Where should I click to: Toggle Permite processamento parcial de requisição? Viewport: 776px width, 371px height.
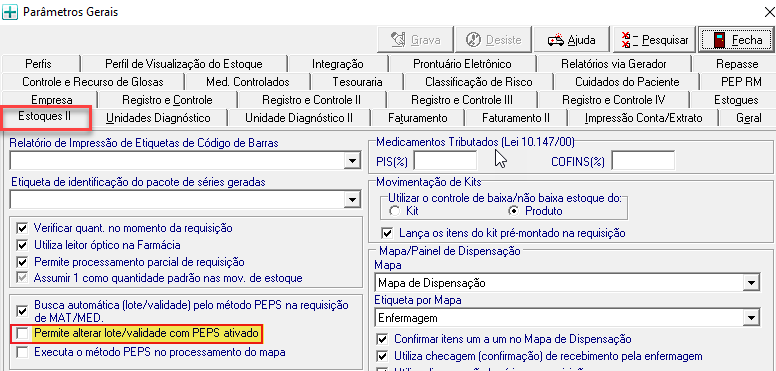click(22, 262)
